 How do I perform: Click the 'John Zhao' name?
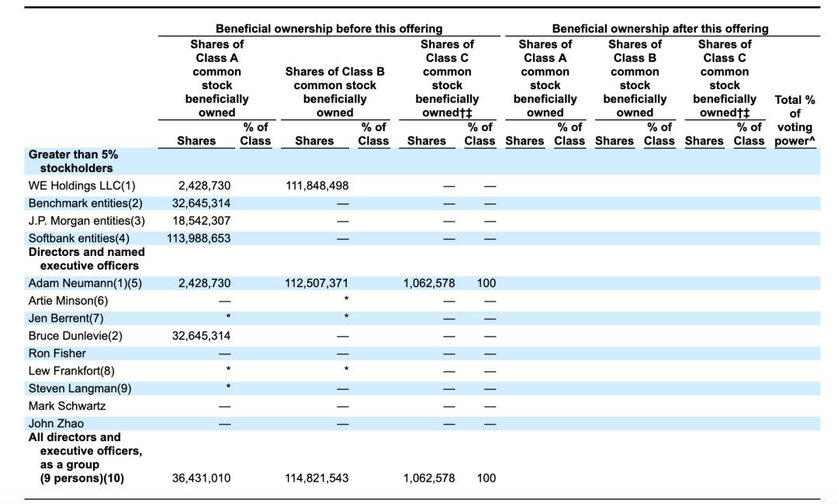click(x=56, y=424)
